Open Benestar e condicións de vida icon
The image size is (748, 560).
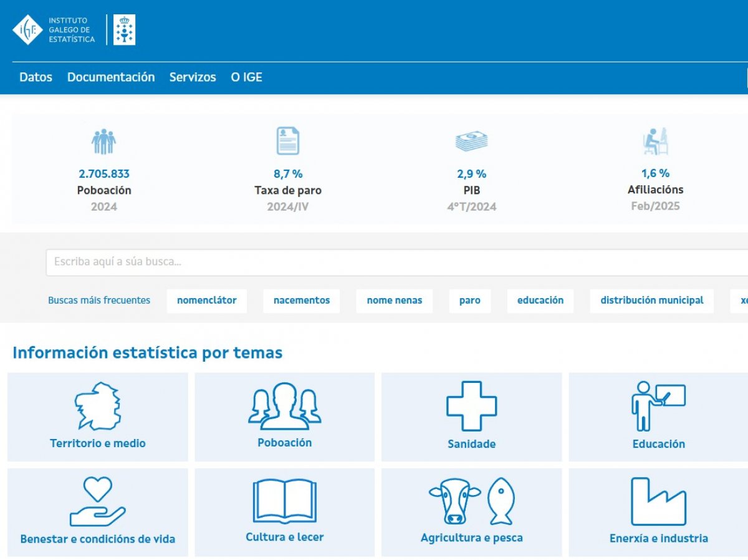click(x=98, y=501)
